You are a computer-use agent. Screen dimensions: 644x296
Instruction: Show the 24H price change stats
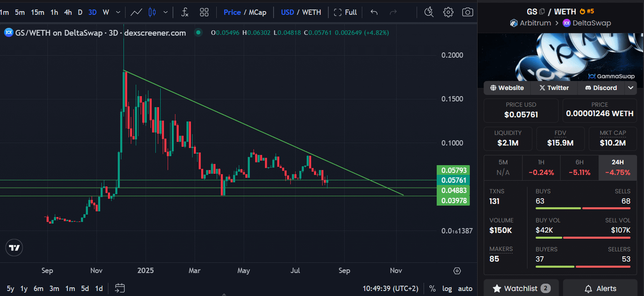[617, 167]
